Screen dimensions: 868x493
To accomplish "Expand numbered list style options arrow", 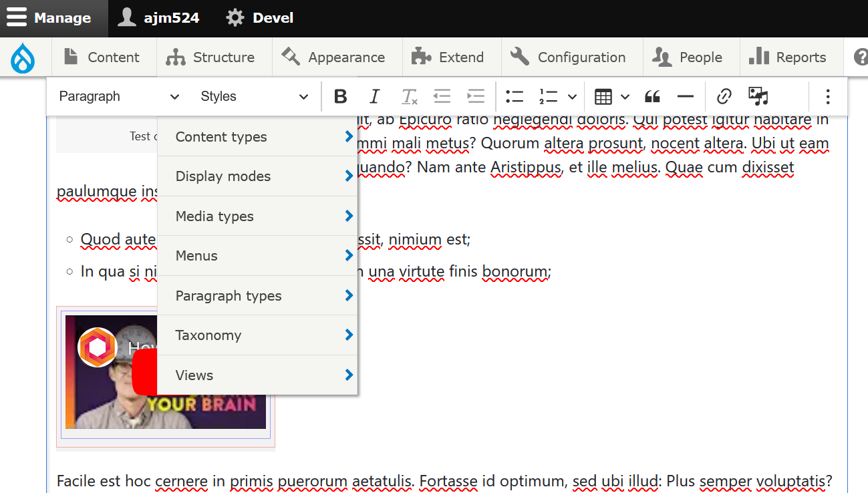I will coord(572,97).
